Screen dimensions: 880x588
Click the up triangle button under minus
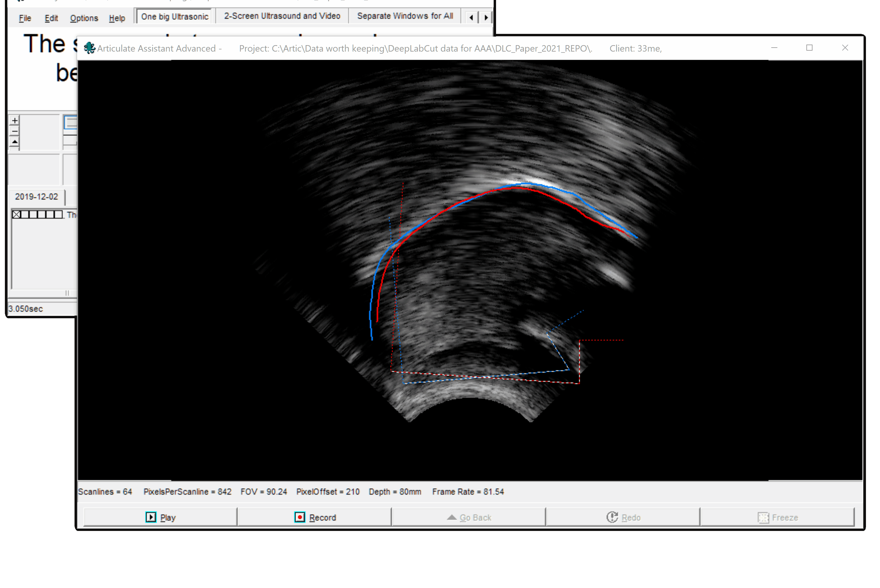pyautogui.click(x=15, y=142)
